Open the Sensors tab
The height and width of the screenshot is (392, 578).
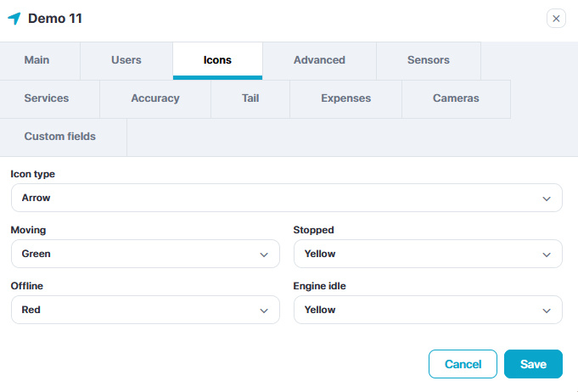pyautogui.click(x=429, y=60)
